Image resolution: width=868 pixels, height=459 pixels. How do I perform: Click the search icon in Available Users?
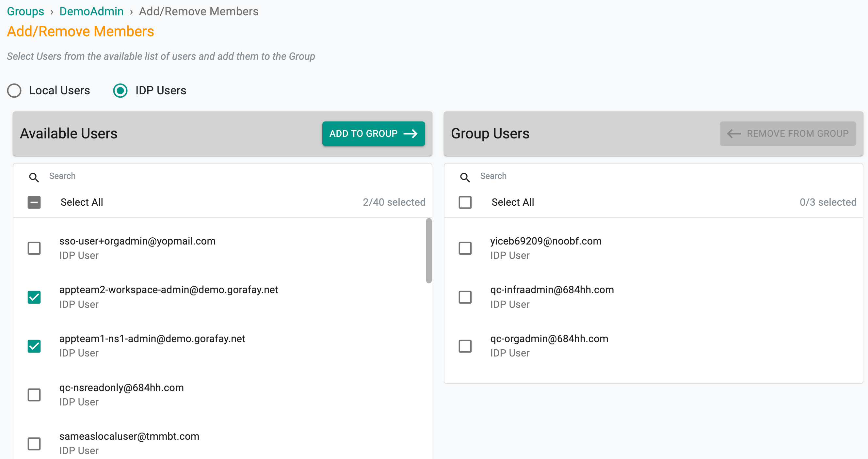34,177
